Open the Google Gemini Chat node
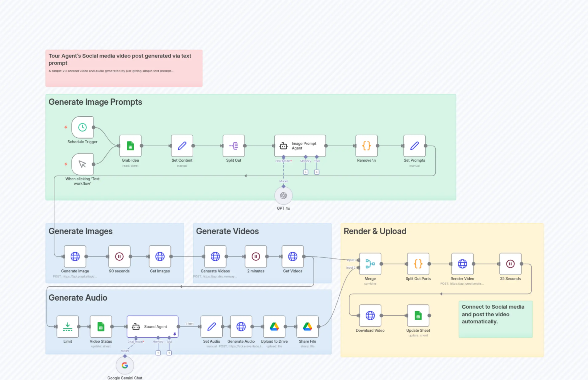588x380 pixels. (x=125, y=365)
